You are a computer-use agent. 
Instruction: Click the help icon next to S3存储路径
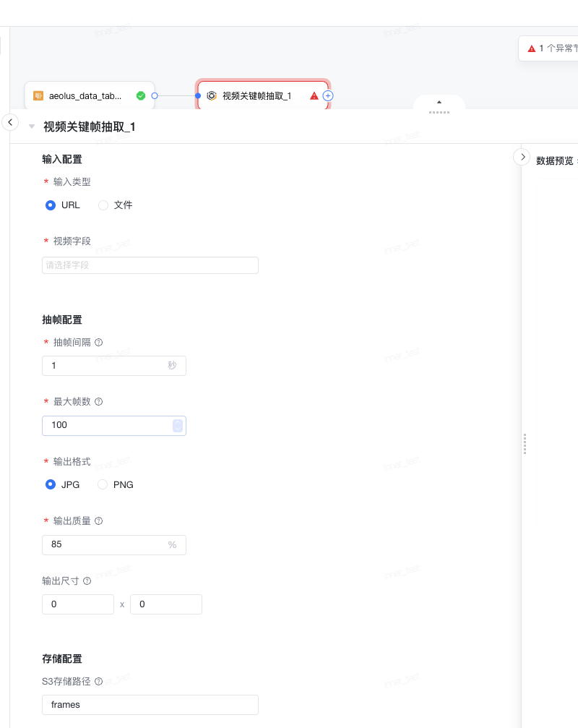98,681
